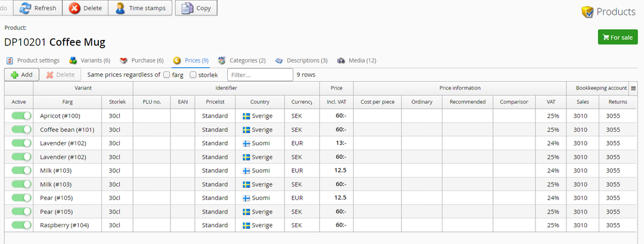The width and height of the screenshot is (644, 244).
Task: Add a new price row
Action: 22,75
